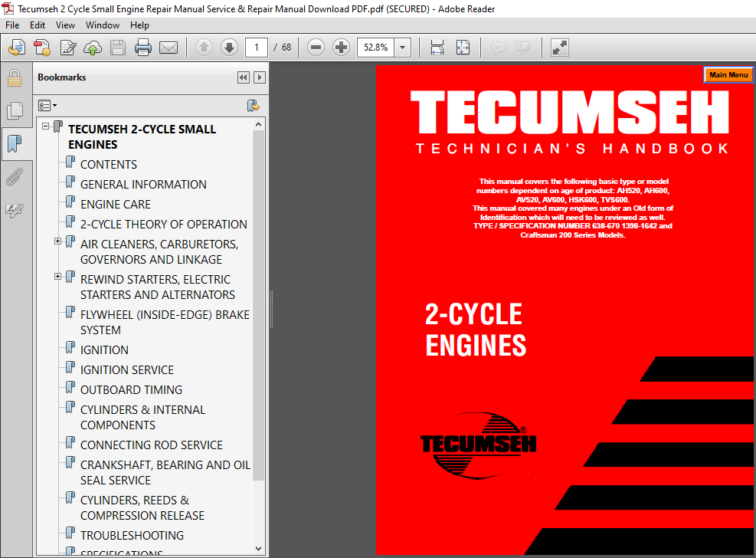Click the Create PDF toolbar icon

point(17,48)
